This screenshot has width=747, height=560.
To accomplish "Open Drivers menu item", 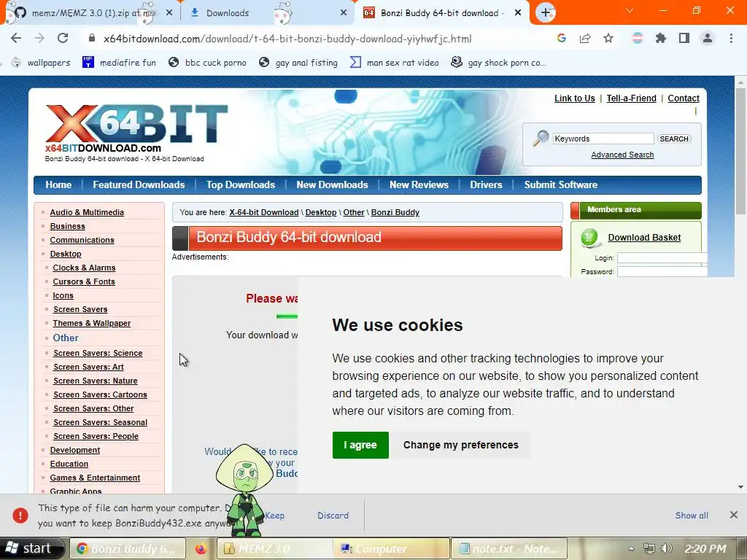I will click(x=486, y=184).
